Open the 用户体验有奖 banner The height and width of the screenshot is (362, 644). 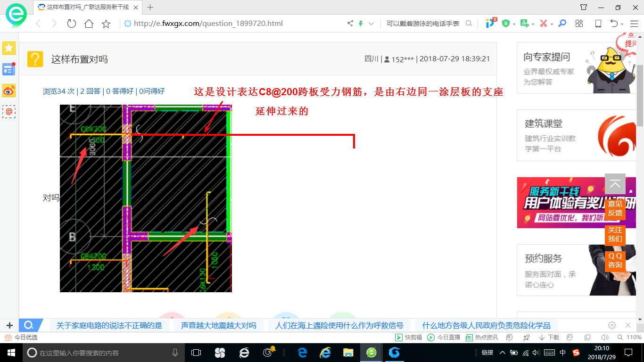tap(577, 203)
